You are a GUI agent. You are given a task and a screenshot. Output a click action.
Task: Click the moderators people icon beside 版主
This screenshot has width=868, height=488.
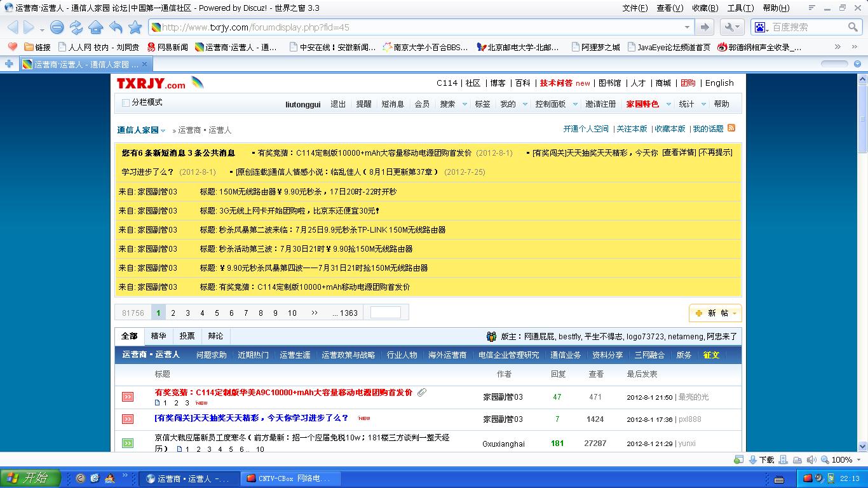(x=491, y=337)
